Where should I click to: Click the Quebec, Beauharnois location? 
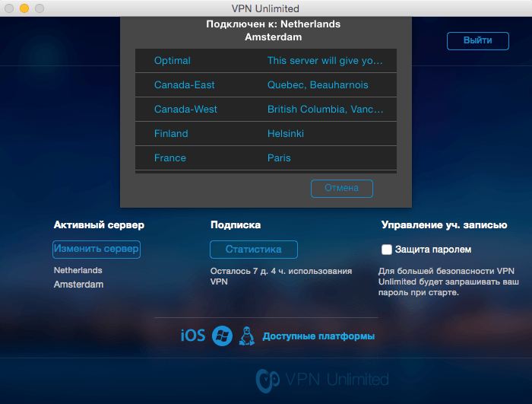[318, 85]
